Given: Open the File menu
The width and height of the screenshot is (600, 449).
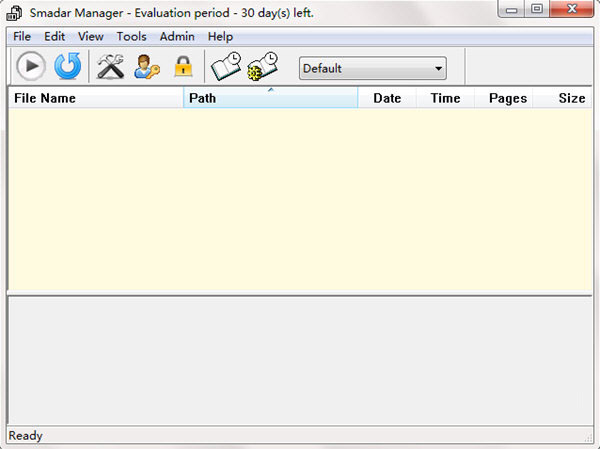Looking at the screenshot, I should 22,36.
